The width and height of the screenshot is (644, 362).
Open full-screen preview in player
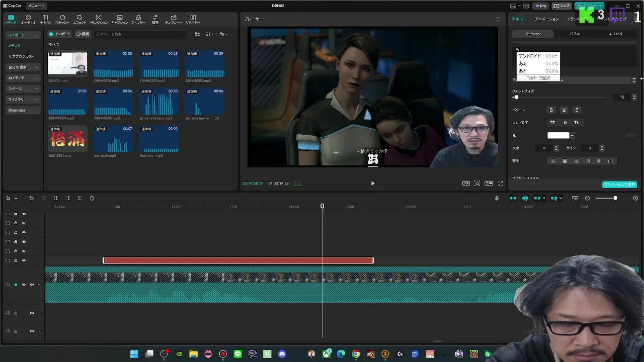[501, 184]
